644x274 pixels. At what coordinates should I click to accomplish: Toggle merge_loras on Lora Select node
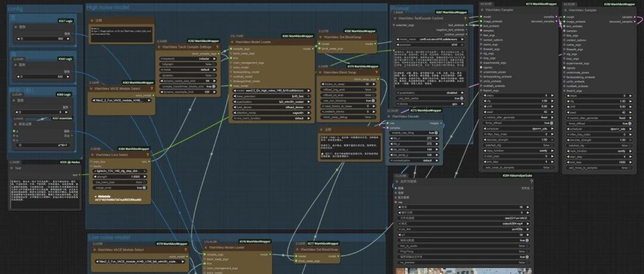(x=120, y=187)
